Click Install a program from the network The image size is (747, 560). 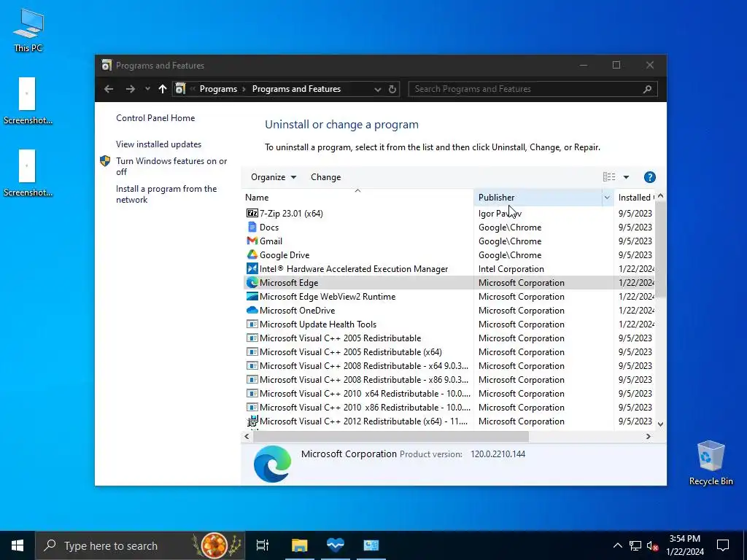coord(166,194)
